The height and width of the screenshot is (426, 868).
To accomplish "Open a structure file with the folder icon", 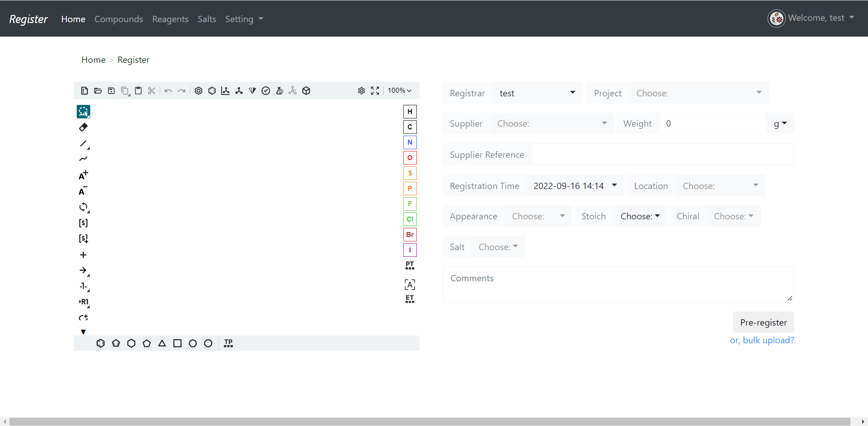I will click(98, 91).
